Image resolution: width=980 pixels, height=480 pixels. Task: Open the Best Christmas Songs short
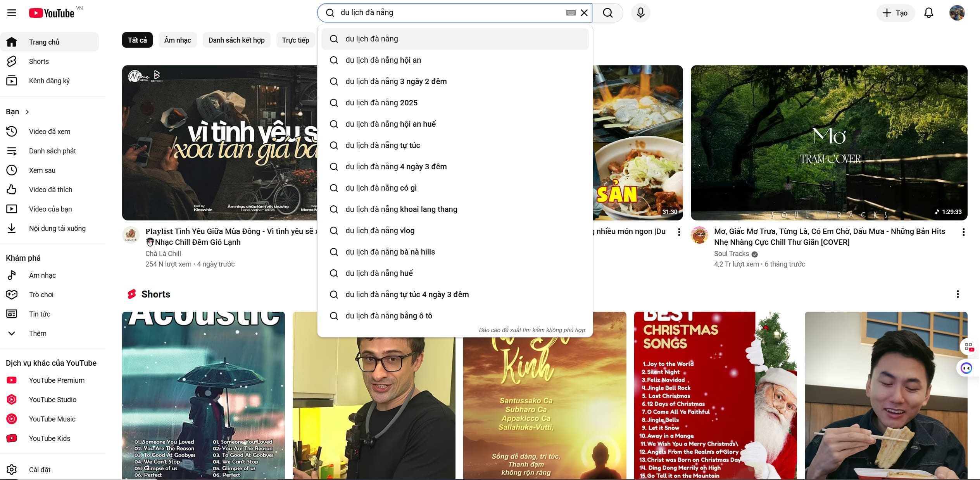coord(715,396)
